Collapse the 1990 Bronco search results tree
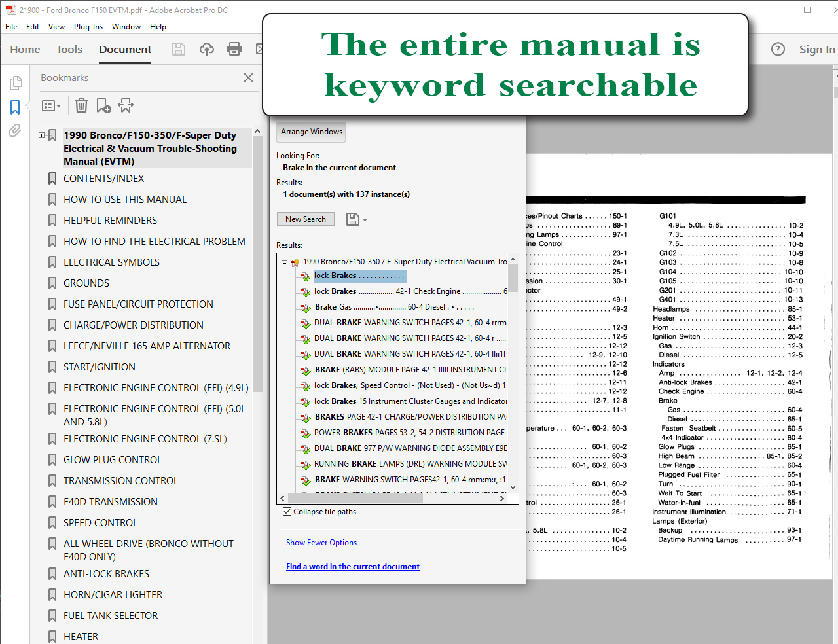 [285, 263]
